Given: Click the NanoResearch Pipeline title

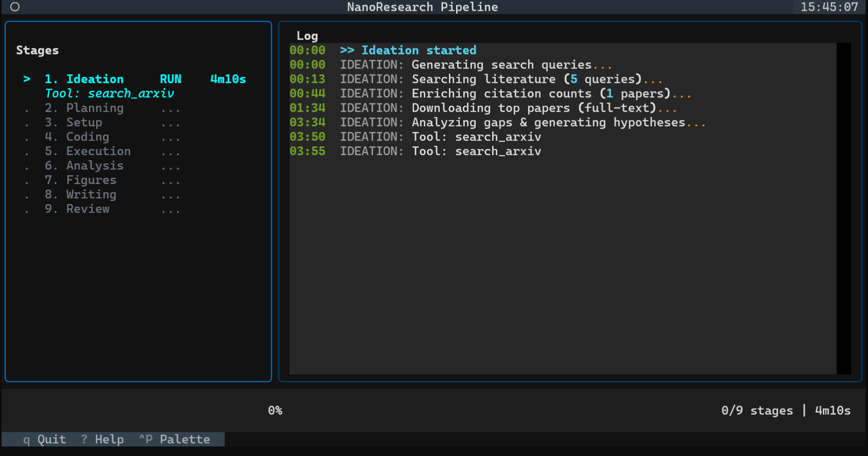Looking at the screenshot, I should click(x=422, y=7).
